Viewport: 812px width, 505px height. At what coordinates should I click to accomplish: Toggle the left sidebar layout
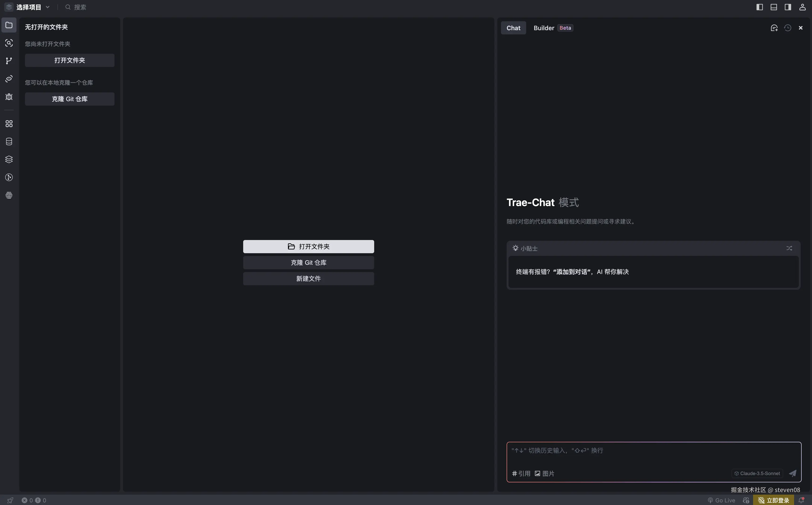tap(760, 7)
